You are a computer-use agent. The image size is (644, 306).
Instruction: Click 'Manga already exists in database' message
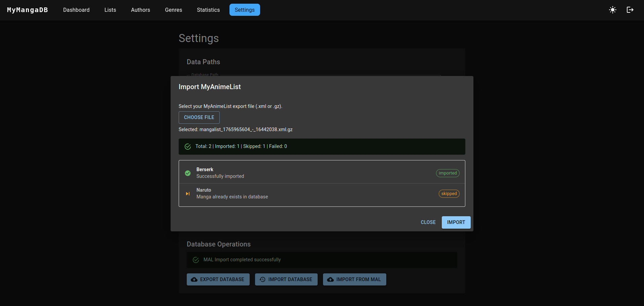(232, 197)
